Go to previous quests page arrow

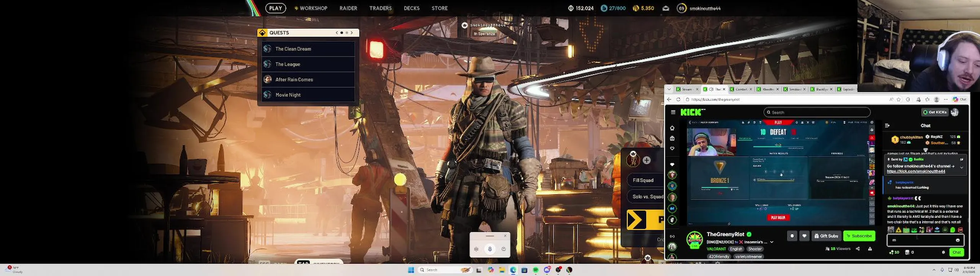(x=337, y=33)
